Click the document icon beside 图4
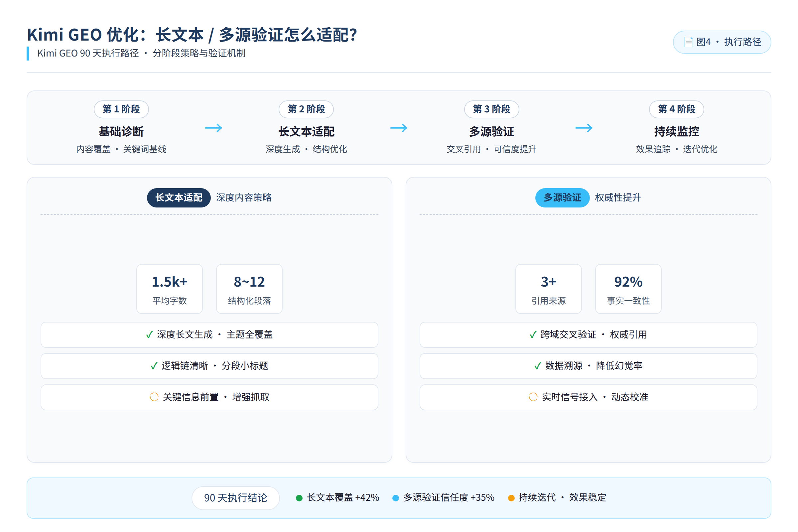This screenshot has height=532, width=798. 688,42
